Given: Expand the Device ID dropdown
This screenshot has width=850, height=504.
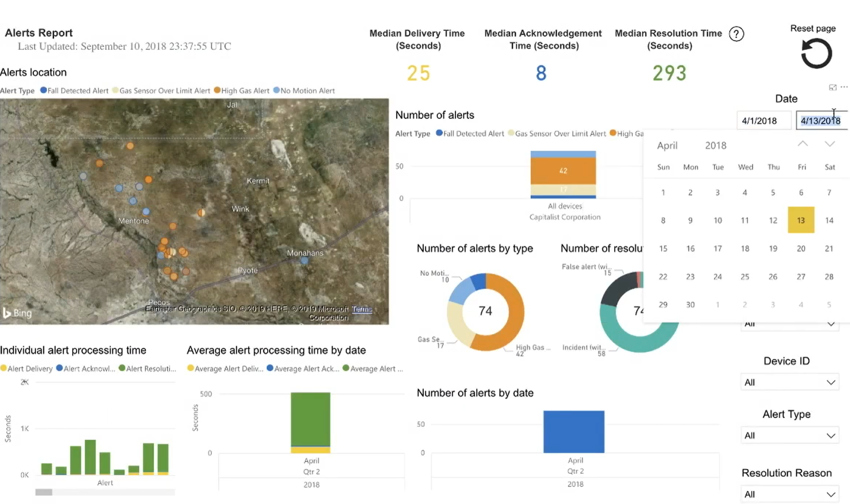Looking at the screenshot, I should pyautogui.click(x=789, y=382).
